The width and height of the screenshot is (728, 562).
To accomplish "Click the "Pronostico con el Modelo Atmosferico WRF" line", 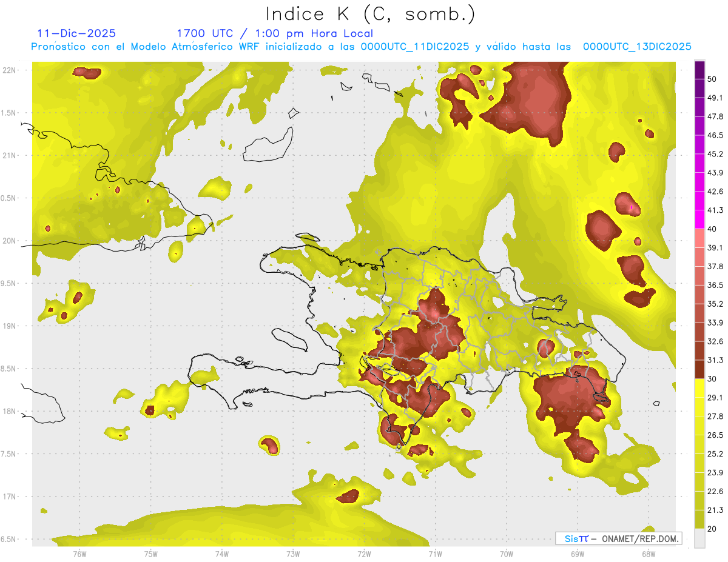I will 361,46.
